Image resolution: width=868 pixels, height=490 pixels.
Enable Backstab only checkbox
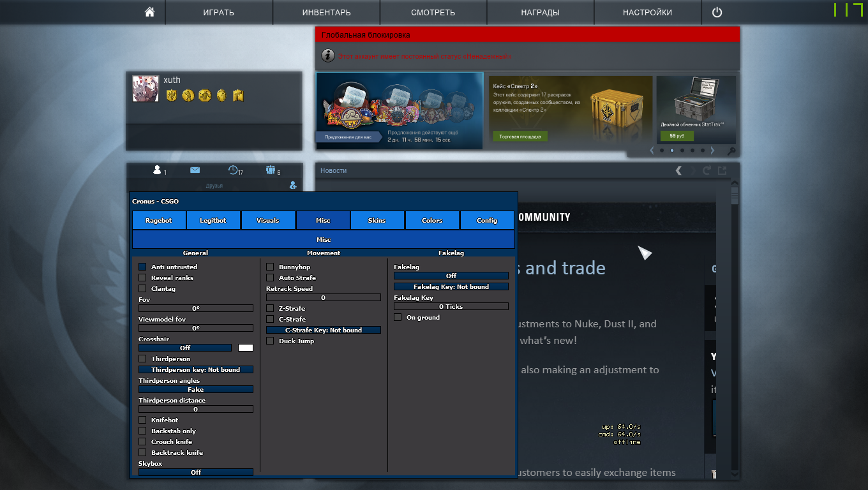[x=142, y=431]
